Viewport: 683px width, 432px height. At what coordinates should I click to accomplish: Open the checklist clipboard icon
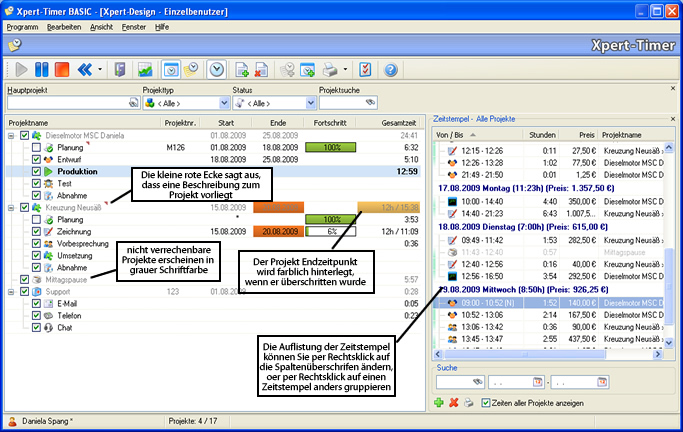tap(365, 70)
